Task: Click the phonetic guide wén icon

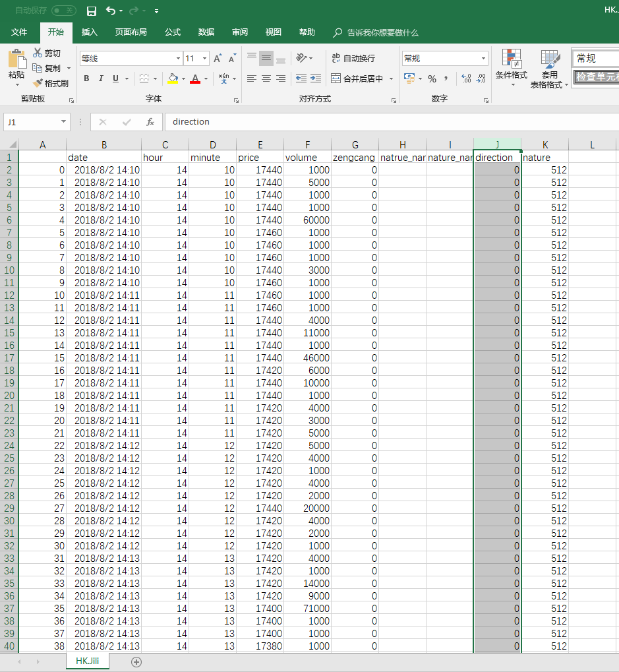Action: click(x=223, y=78)
